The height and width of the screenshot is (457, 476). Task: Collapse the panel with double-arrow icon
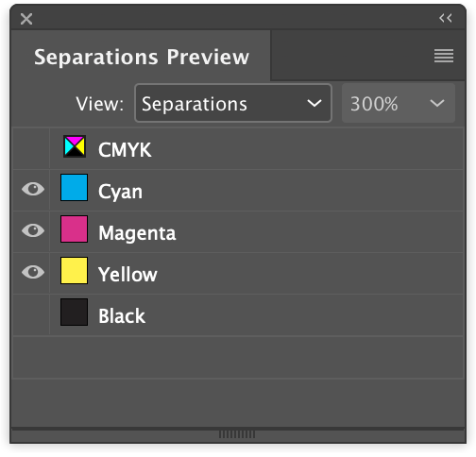click(x=446, y=18)
